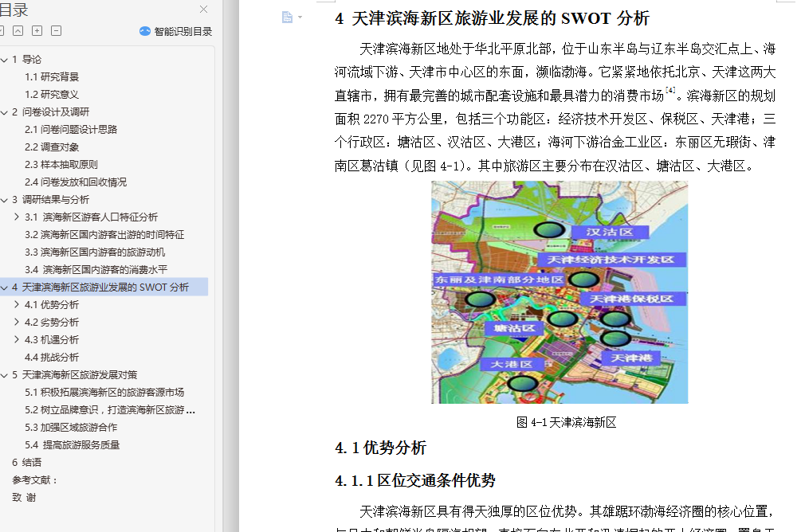Expand '3.1 滨海新区游客人口特征分析' section
Screen dimensions: 801x532
pyautogui.click(x=17, y=217)
